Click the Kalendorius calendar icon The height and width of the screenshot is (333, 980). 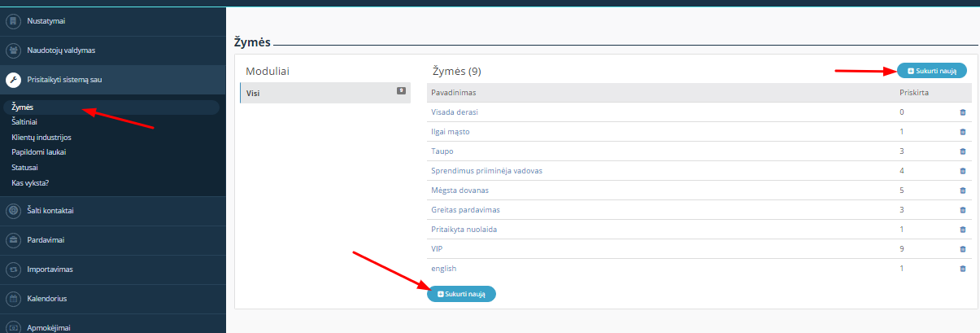coord(13,299)
